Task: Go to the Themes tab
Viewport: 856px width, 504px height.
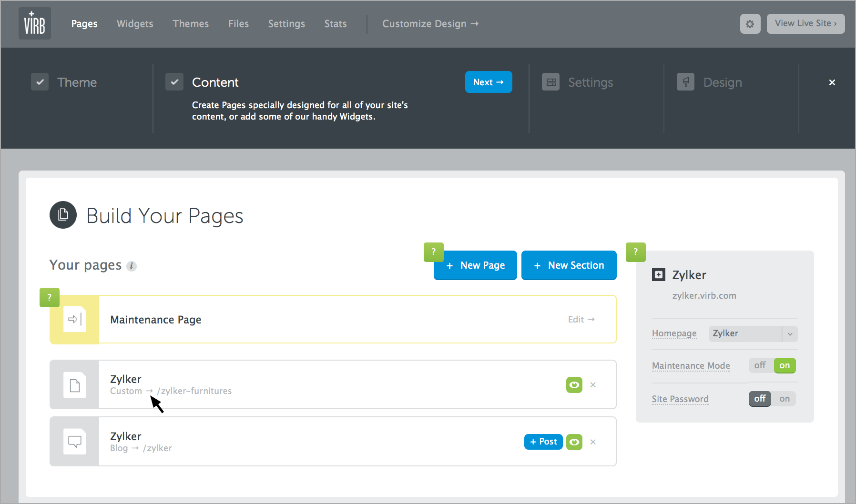Action: coord(191,24)
